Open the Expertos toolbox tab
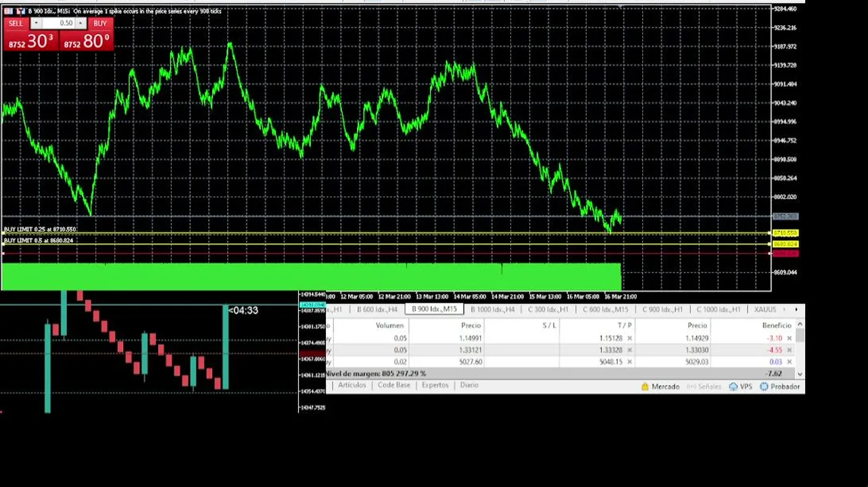 [435, 386]
